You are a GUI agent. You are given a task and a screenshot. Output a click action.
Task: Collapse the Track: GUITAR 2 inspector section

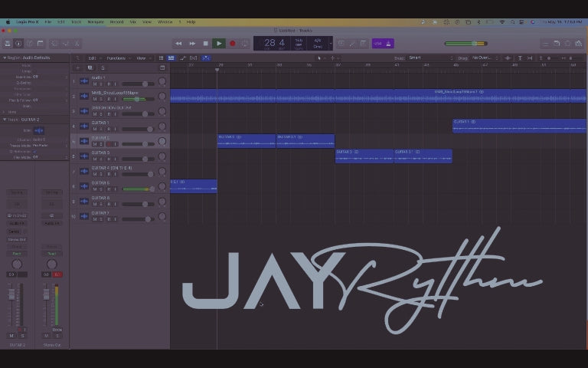click(x=5, y=120)
